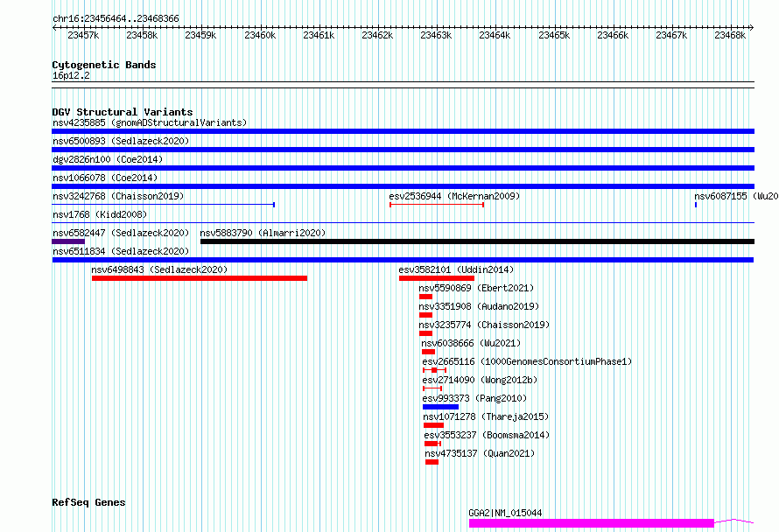Image resolution: width=779 pixels, height=532 pixels.
Task: Click the DGV Structural Variants track title
Action: (x=123, y=112)
